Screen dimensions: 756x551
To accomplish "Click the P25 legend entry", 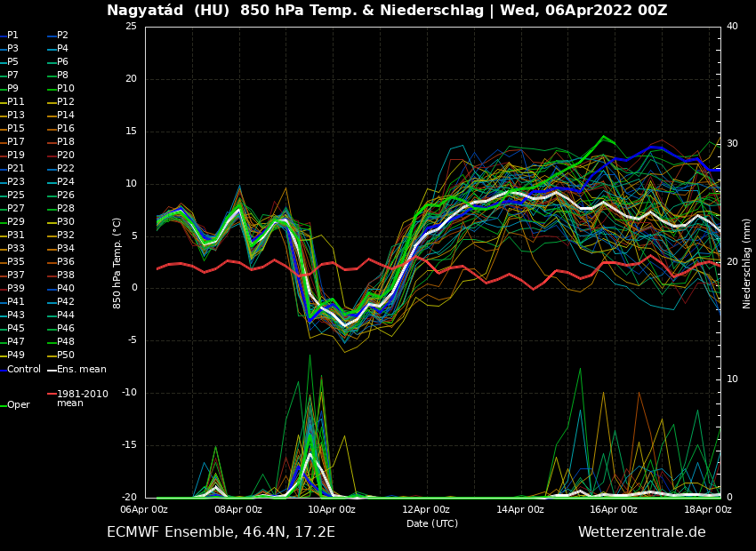I will [x=16, y=196].
